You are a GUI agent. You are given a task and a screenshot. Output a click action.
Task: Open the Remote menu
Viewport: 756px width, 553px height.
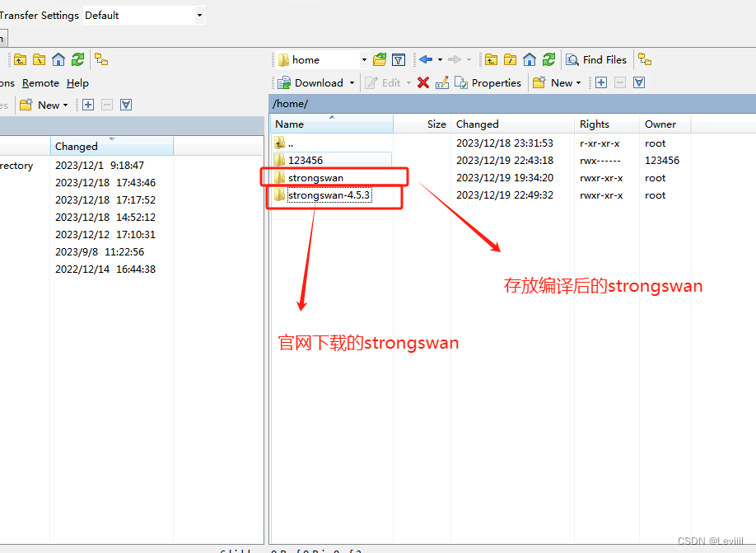40,83
